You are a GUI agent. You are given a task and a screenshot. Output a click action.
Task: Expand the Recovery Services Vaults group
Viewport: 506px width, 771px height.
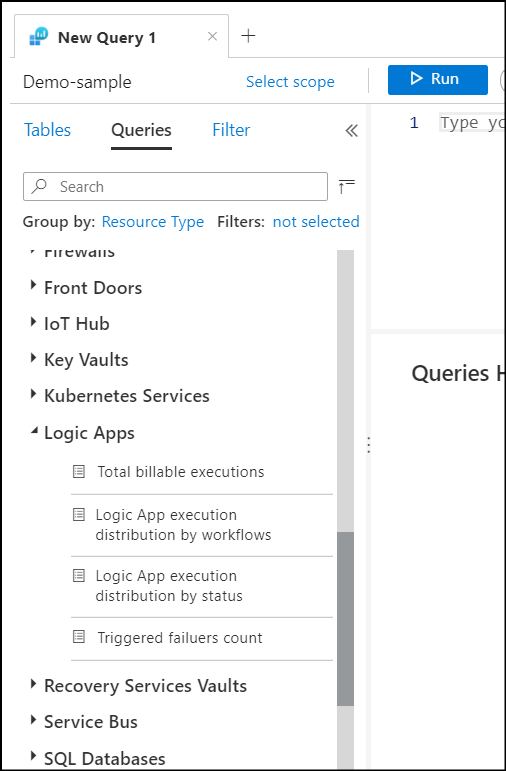pos(33,683)
